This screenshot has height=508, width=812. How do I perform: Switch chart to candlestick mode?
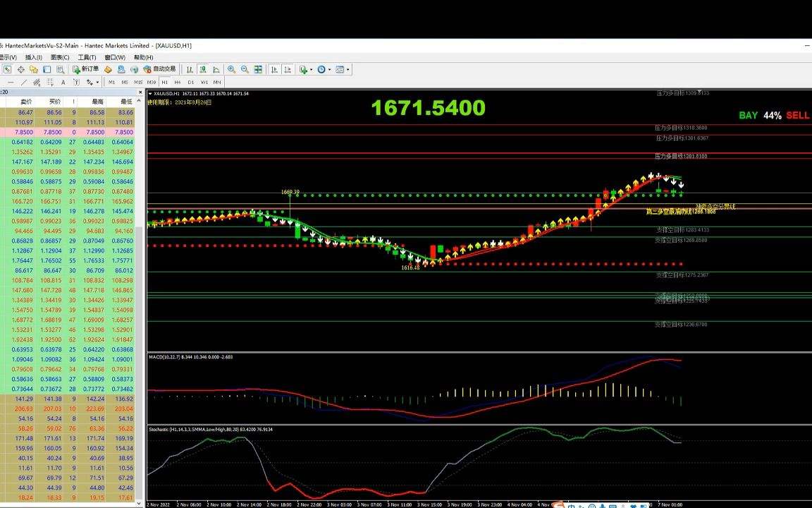click(x=202, y=69)
